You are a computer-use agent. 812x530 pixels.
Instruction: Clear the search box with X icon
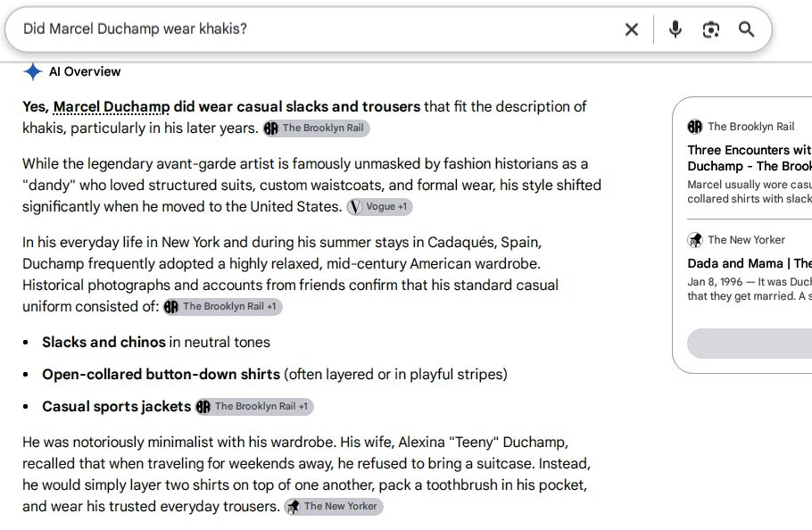(x=631, y=29)
